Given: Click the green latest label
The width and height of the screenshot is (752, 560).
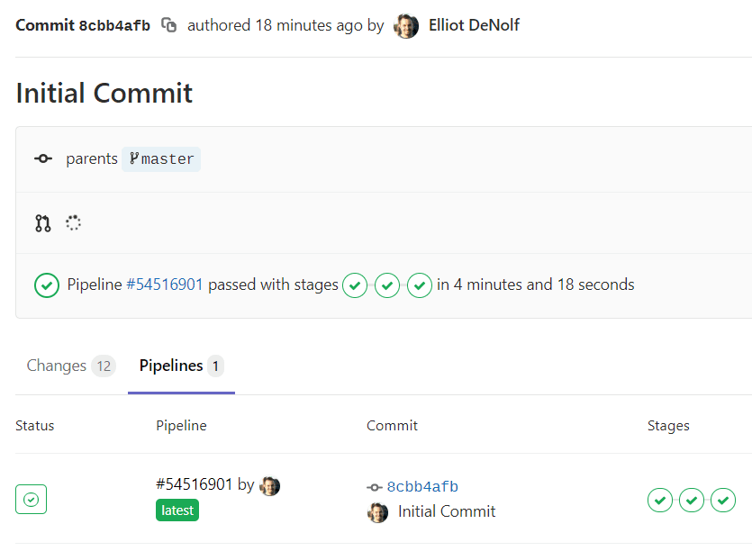Looking at the screenshot, I should 177,510.
